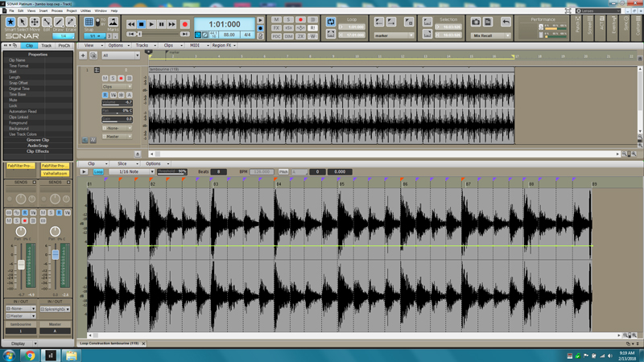Rewind to start with transport control
This screenshot has width=644, height=362.
(131, 24)
